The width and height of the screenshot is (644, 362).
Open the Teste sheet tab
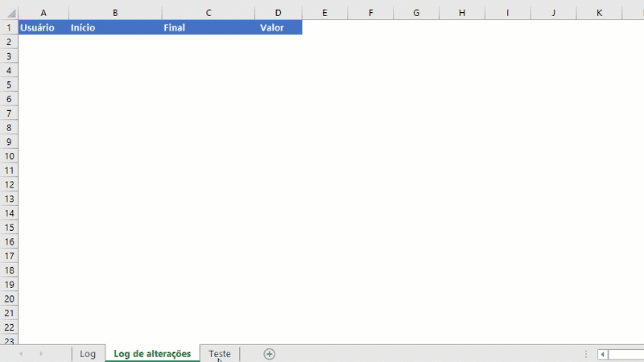(219, 354)
